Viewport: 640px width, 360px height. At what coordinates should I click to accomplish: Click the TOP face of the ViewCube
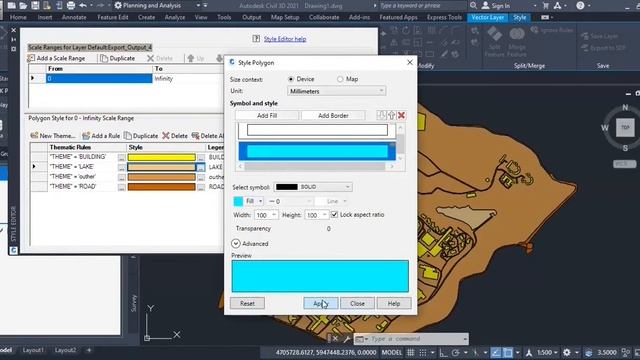coord(625,127)
